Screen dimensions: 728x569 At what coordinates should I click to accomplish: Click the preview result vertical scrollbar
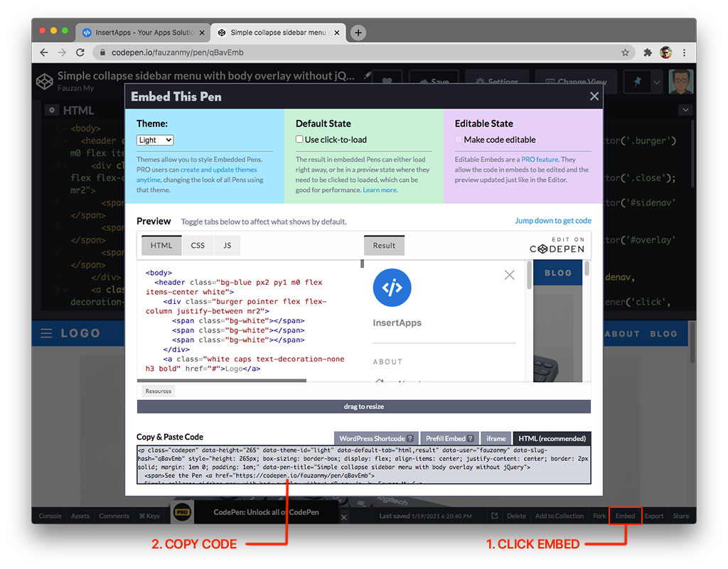529,276
